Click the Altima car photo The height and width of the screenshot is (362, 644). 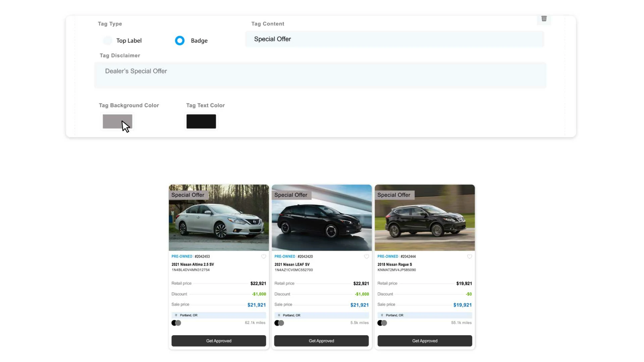pos(219,218)
